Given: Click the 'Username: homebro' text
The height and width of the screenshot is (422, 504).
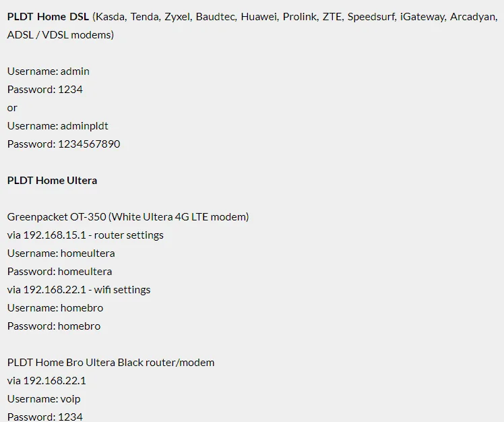Looking at the screenshot, I should pos(55,308).
